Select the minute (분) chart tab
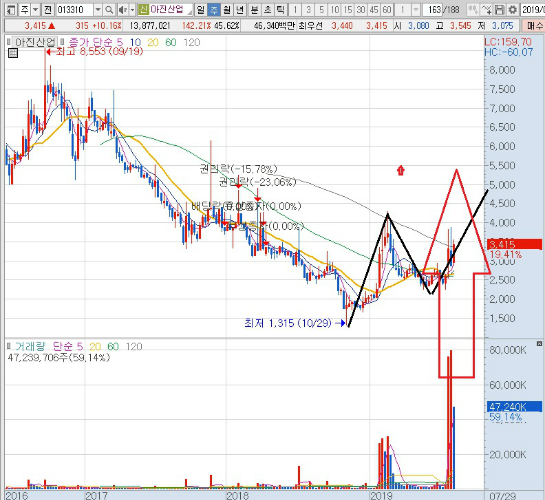 coord(254,10)
